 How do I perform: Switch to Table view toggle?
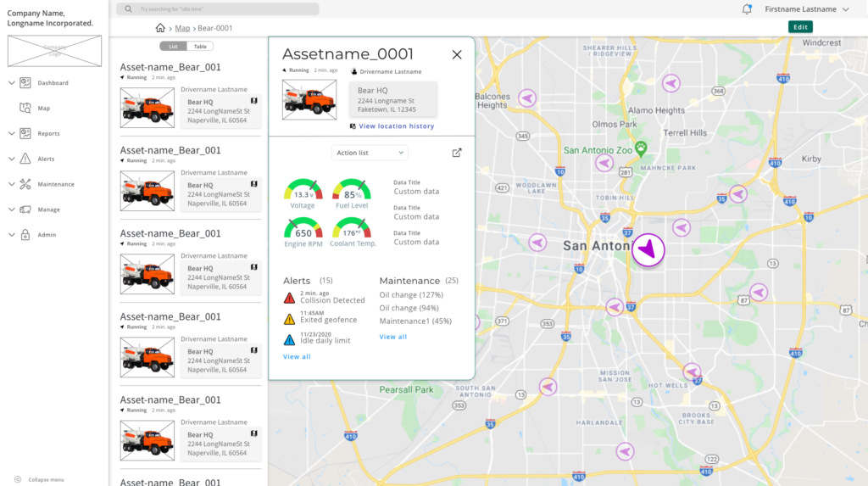200,47
